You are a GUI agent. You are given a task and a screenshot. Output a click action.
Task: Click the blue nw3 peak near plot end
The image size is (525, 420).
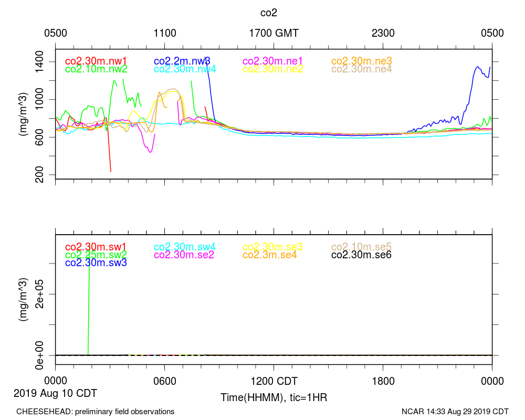click(x=478, y=67)
